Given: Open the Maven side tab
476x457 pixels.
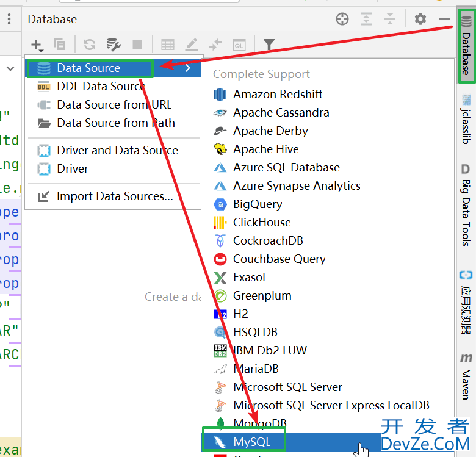Looking at the screenshot, I should click(466, 376).
